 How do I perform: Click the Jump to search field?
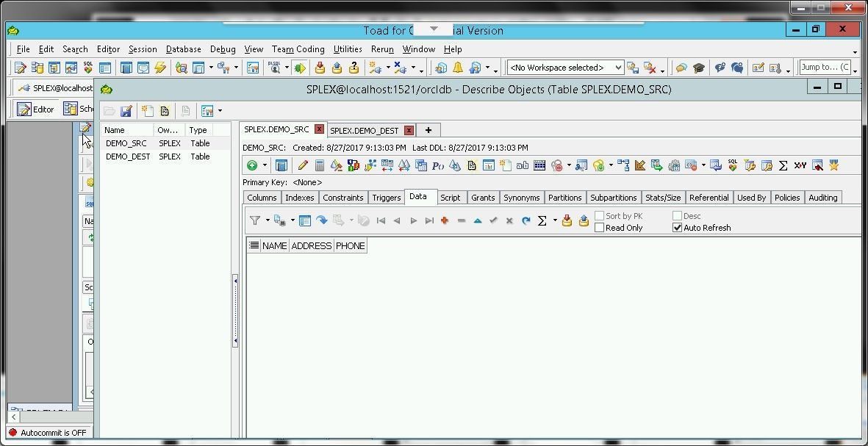click(x=825, y=67)
